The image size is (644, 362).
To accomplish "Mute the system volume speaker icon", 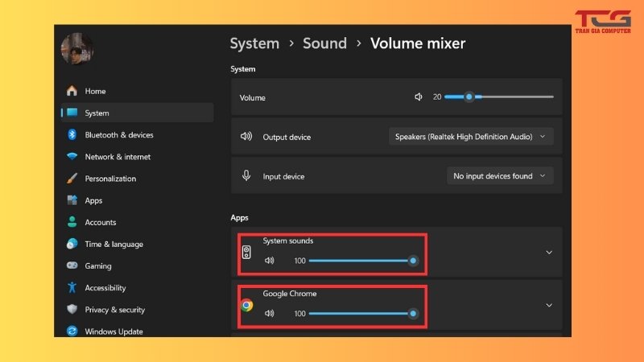I will (x=419, y=97).
